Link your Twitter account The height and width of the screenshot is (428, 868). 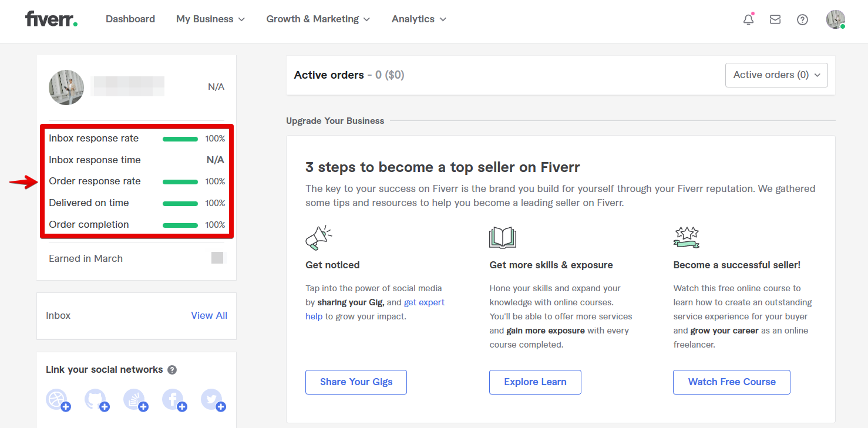212,400
